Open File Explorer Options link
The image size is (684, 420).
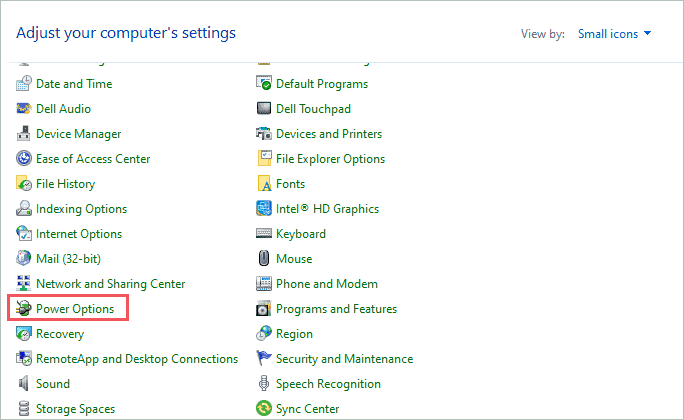(330, 159)
